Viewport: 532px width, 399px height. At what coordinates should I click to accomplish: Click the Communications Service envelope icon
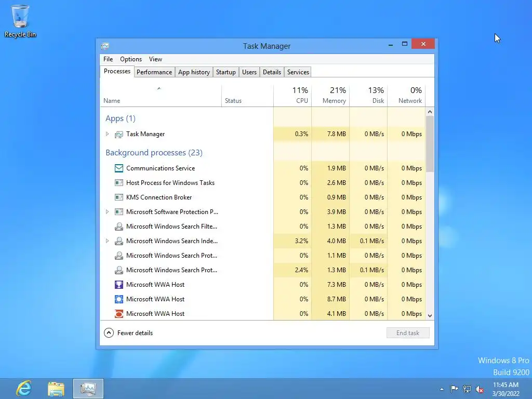click(119, 168)
